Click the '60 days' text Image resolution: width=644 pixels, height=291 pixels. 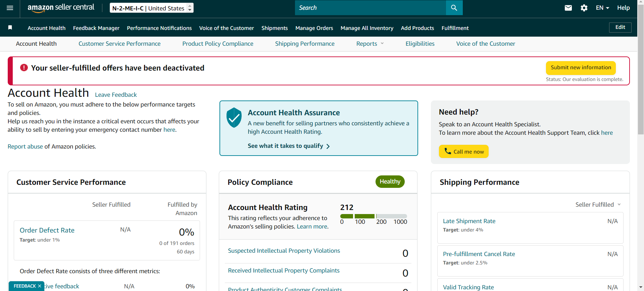[186, 252]
